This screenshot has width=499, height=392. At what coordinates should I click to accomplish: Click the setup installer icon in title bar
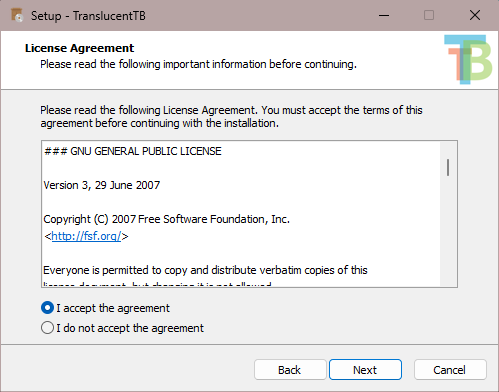coord(17,15)
